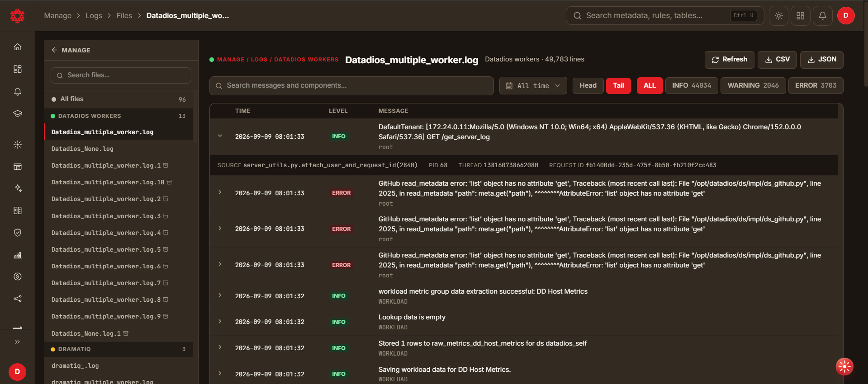
Task: Expand the Saving workload data row
Action: pos(220,374)
